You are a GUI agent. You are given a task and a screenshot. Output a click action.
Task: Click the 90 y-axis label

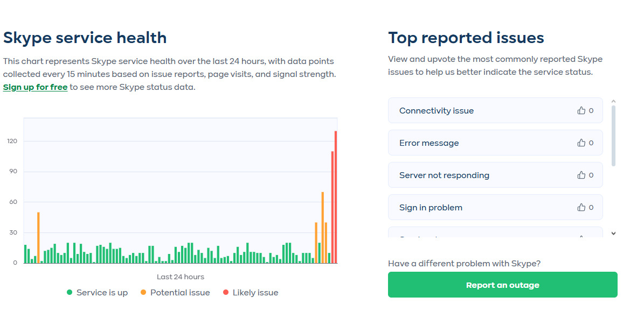13,172
